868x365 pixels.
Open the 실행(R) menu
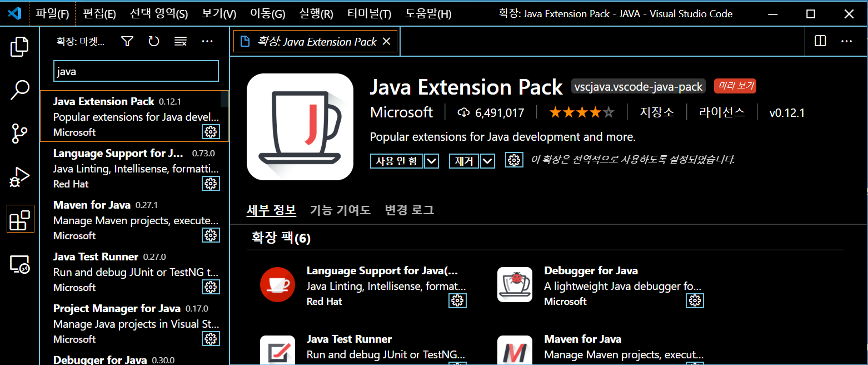pos(316,14)
